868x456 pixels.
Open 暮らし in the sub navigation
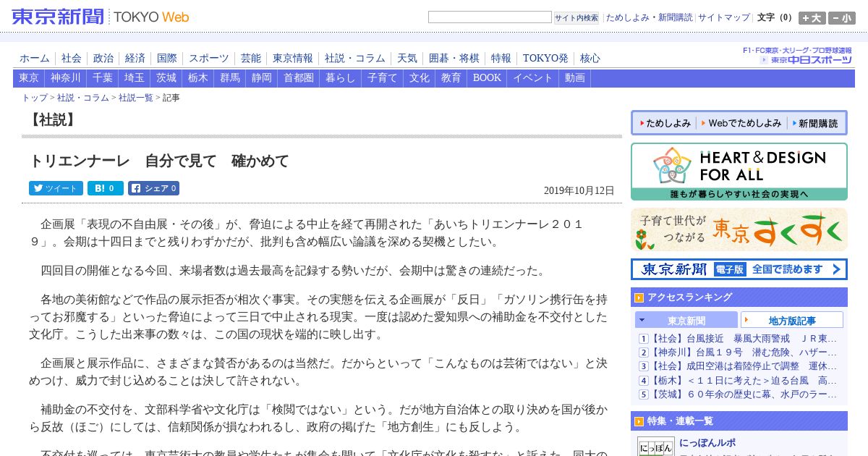341,78
